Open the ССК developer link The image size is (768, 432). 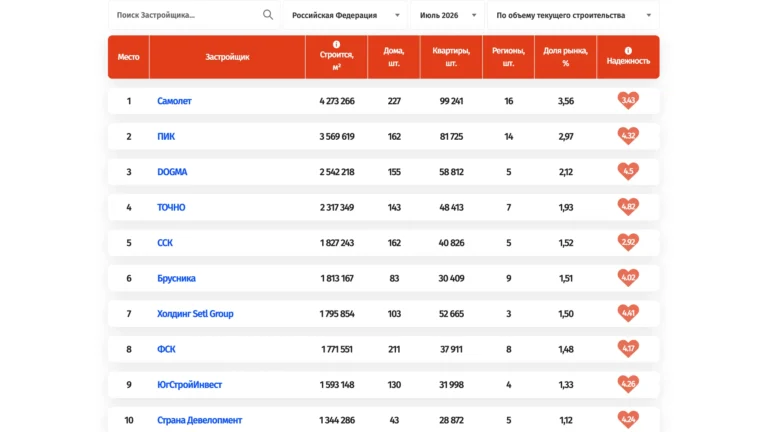point(165,243)
